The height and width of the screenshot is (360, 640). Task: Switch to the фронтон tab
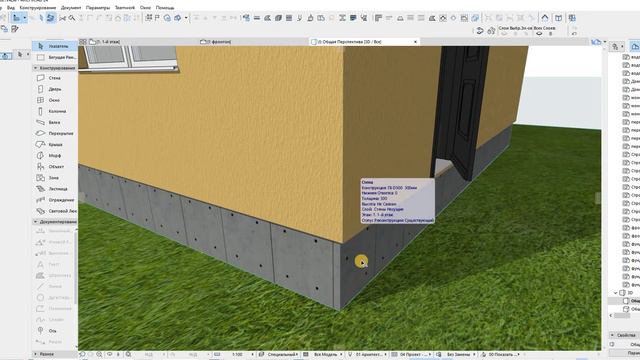217,42
